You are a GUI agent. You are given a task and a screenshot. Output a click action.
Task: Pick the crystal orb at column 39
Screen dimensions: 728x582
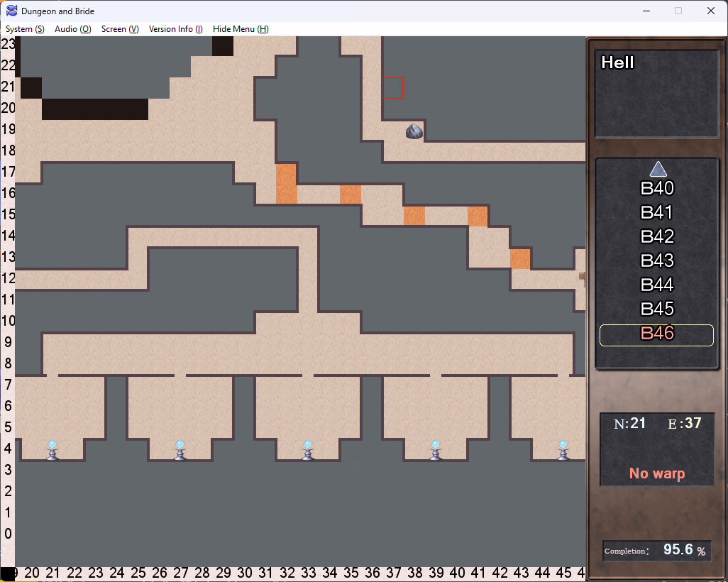coord(436,450)
